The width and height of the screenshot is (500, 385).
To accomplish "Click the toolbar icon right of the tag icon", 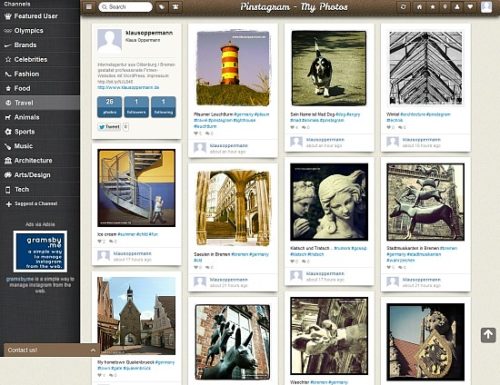I will pos(176,7).
